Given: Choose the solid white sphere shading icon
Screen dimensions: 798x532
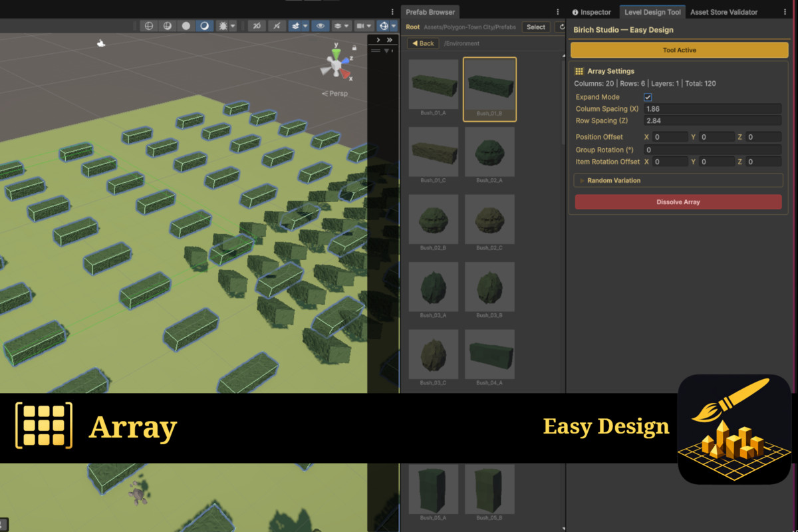Looking at the screenshot, I should [186, 26].
